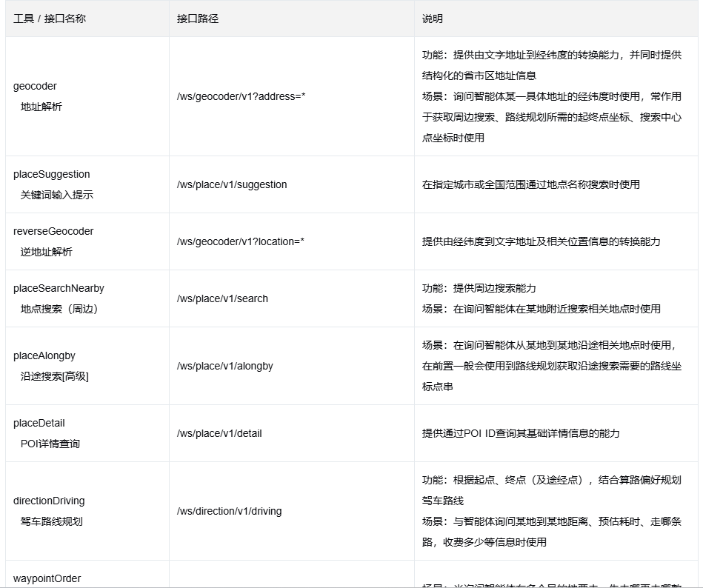Click the geocoder tool name
Screen dimensions: 703x588
tap(35, 86)
